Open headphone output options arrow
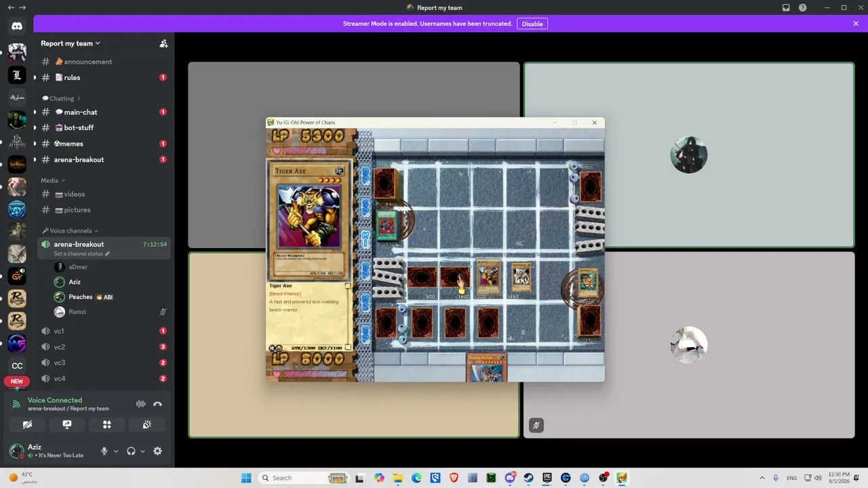Image resolution: width=868 pixels, height=488 pixels. pos(142,451)
